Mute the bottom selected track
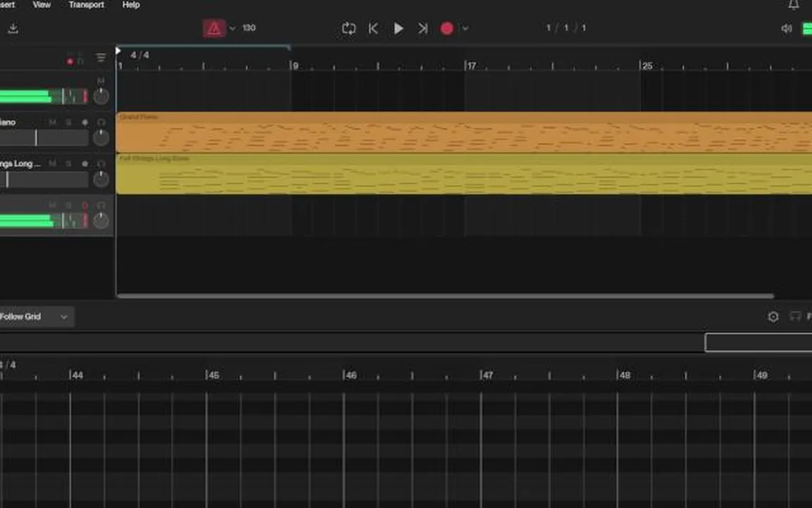Screen dimensions: 812x508 coord(52,205)
